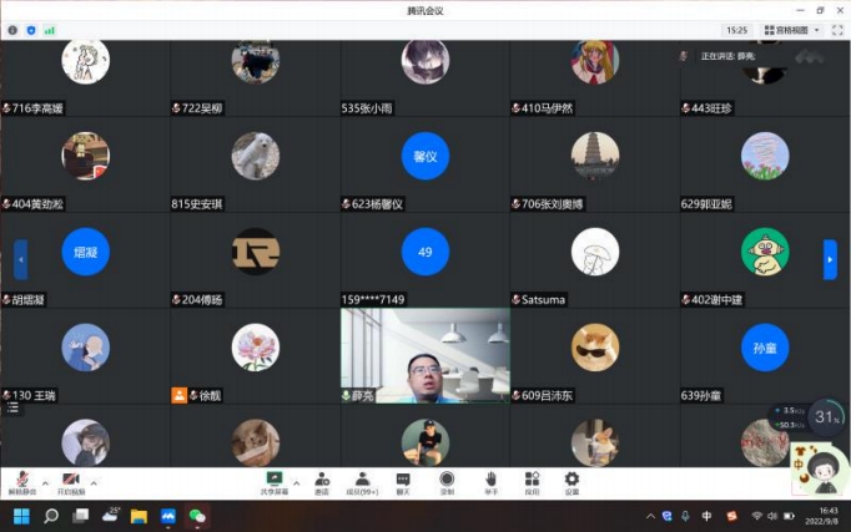851x532 pixels.
Task: Click the meeting info icon at top-left
Action: tap(13, 30)
